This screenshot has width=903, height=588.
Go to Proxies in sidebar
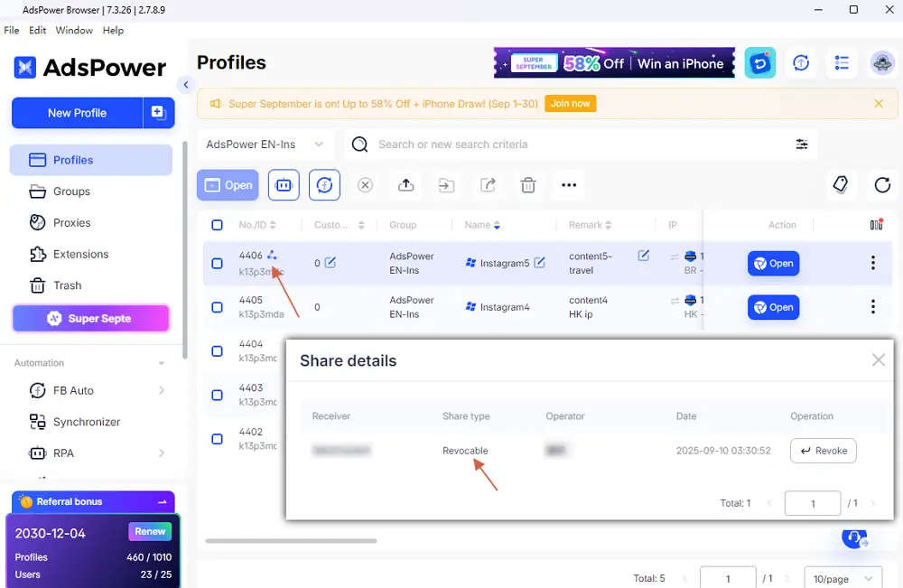click(91, 222)
